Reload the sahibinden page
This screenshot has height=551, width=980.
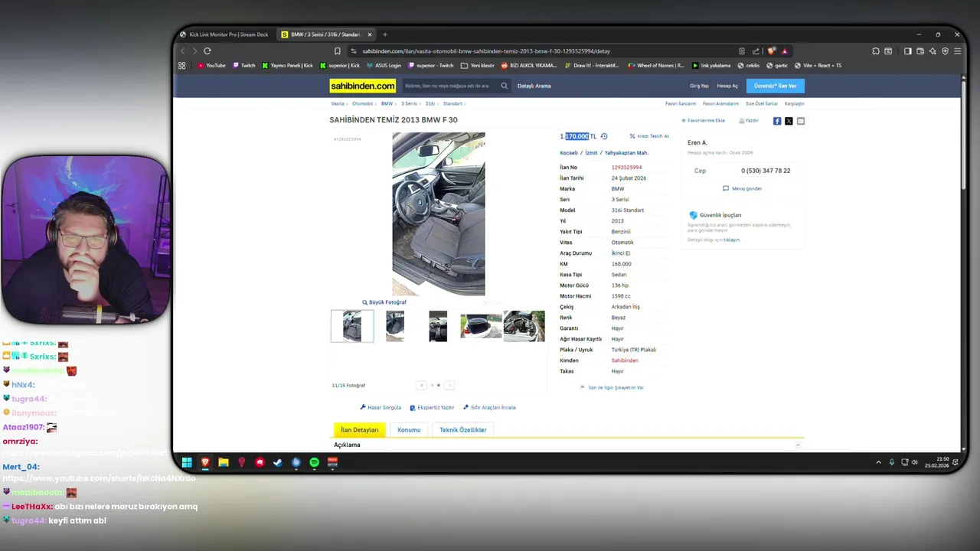point(207,51)
